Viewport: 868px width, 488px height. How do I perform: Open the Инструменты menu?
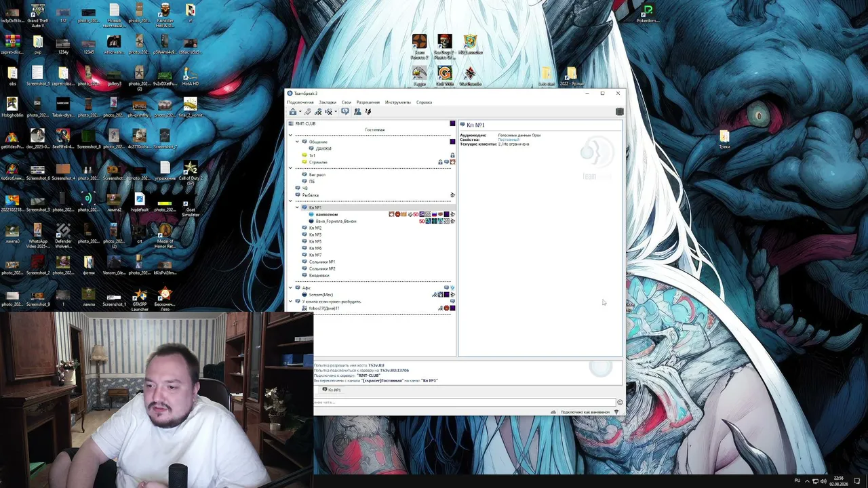[x=398, y=102]
